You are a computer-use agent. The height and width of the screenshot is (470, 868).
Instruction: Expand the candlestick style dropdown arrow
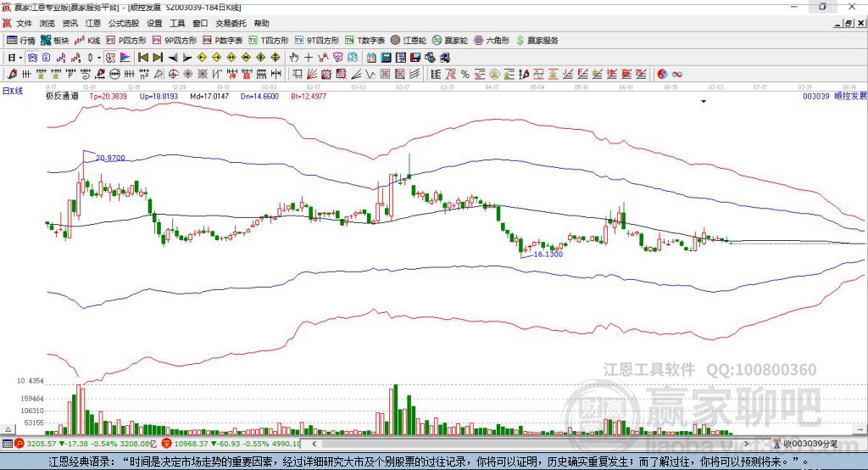pyautogui.click(x=99, y=58)
